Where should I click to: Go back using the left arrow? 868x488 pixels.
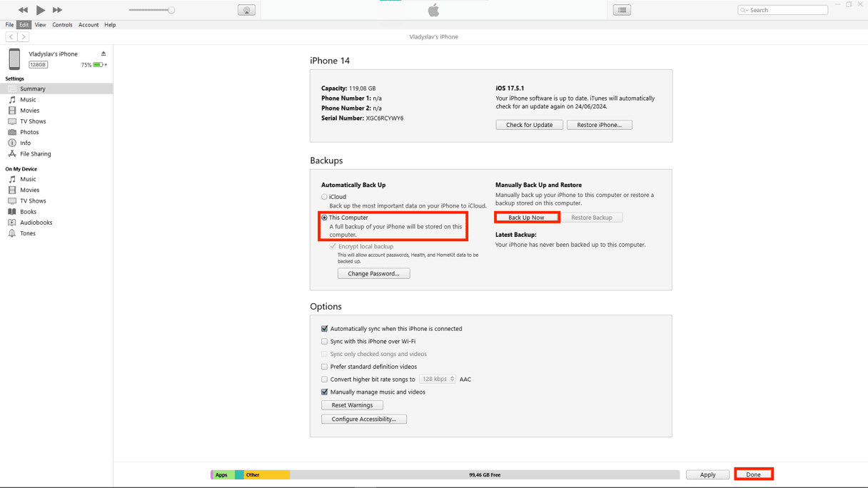click(11, 36)
